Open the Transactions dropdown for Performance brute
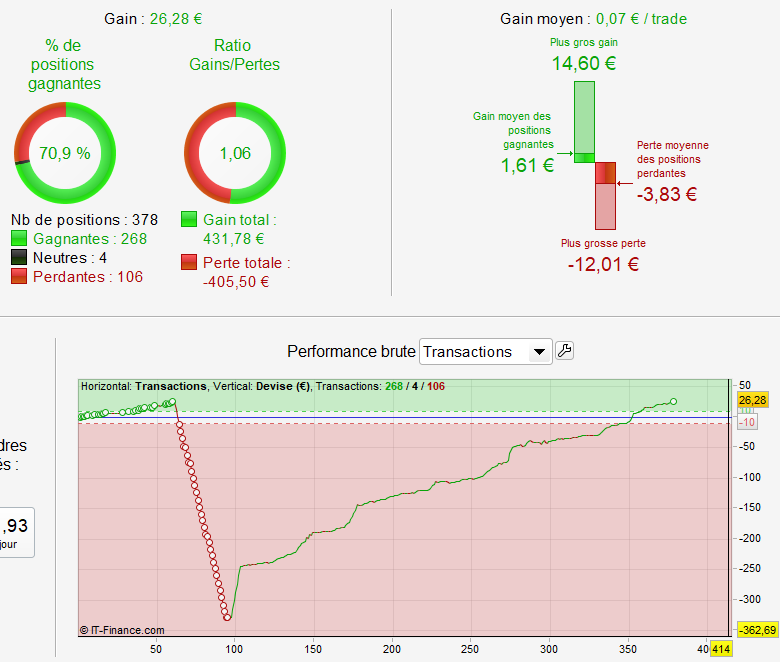This screenshot has width=780, height=662. click(486, 352)
